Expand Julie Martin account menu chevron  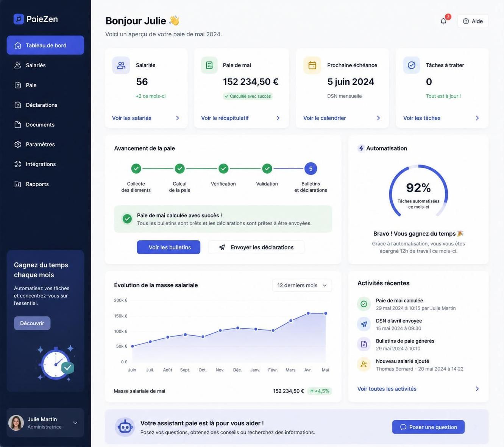[x=75, y=423]
